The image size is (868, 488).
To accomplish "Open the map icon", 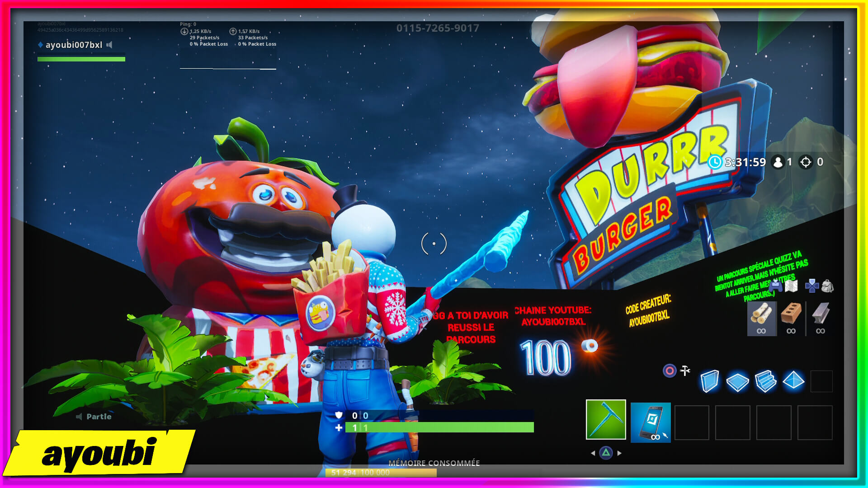I will 791,286.
